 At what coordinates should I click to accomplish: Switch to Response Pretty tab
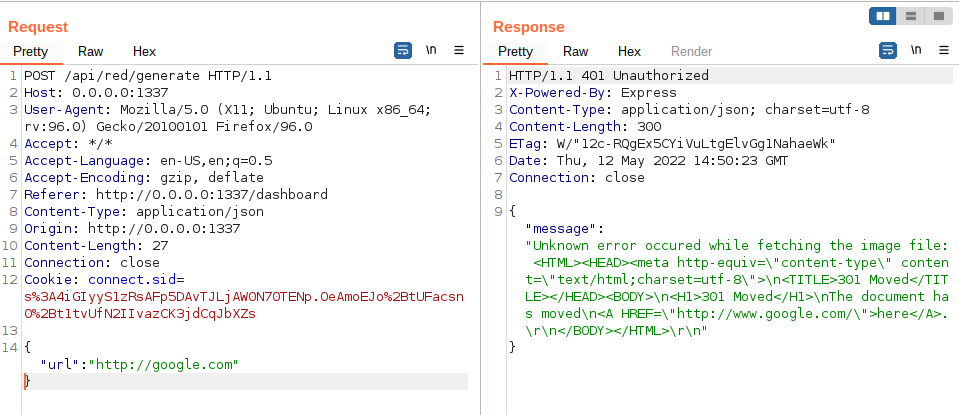pyautogui.click(x=516, y=52)
